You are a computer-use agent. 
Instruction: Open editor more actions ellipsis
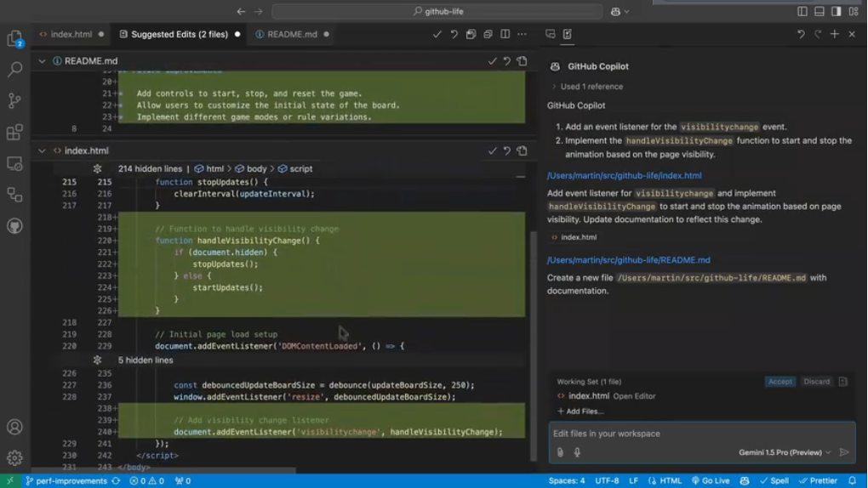(x=522, y=34)
